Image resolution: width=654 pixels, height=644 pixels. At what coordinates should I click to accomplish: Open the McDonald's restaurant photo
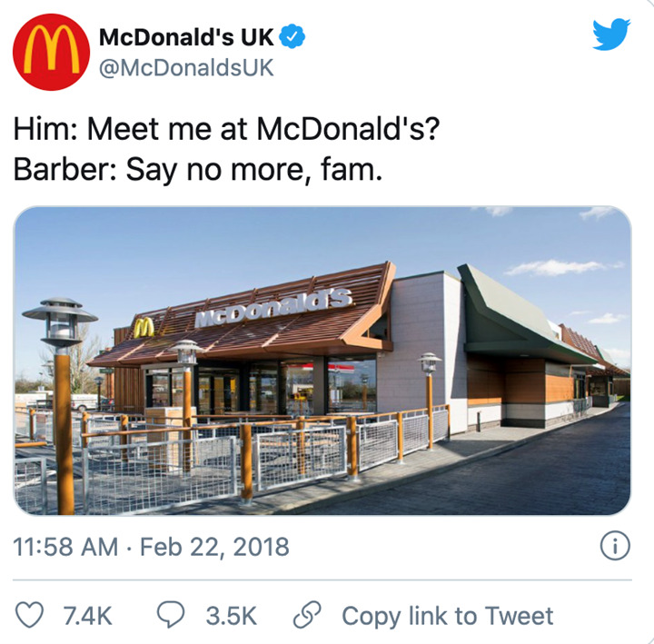(322, 361)
